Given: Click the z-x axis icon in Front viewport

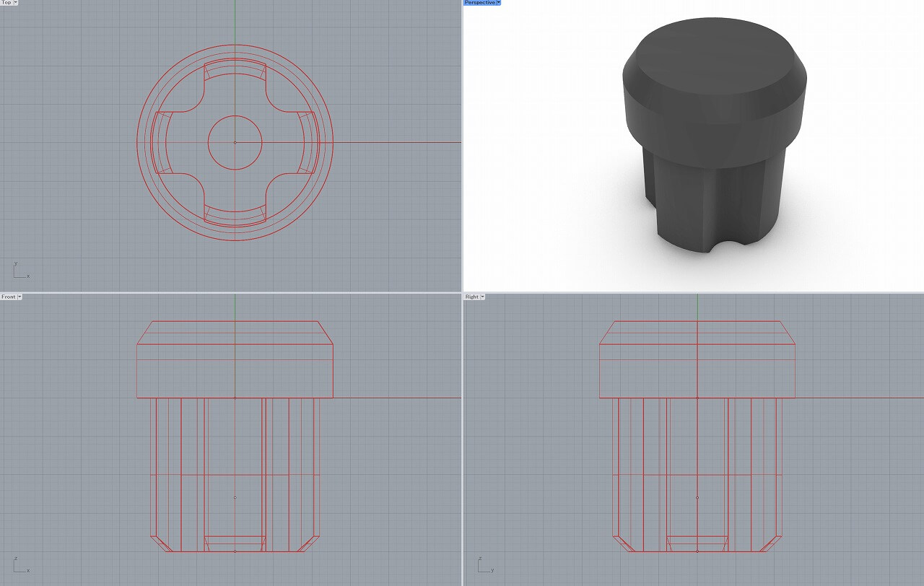Looking at the screenshot, I should 20,564.
